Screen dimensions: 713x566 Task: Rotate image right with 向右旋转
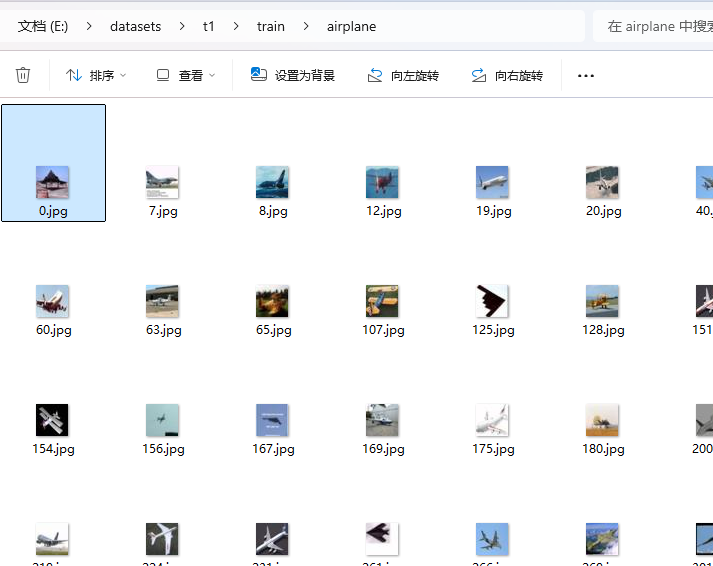(507, 75)
